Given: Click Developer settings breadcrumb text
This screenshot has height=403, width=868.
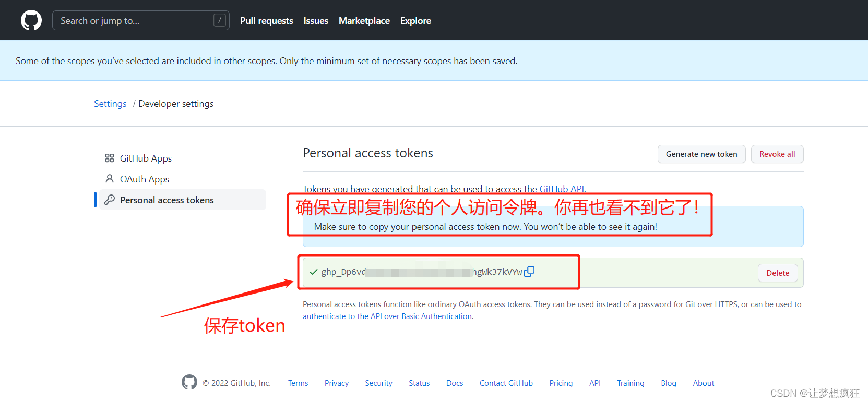Looking at the screenshot, I should coord(176,104).
